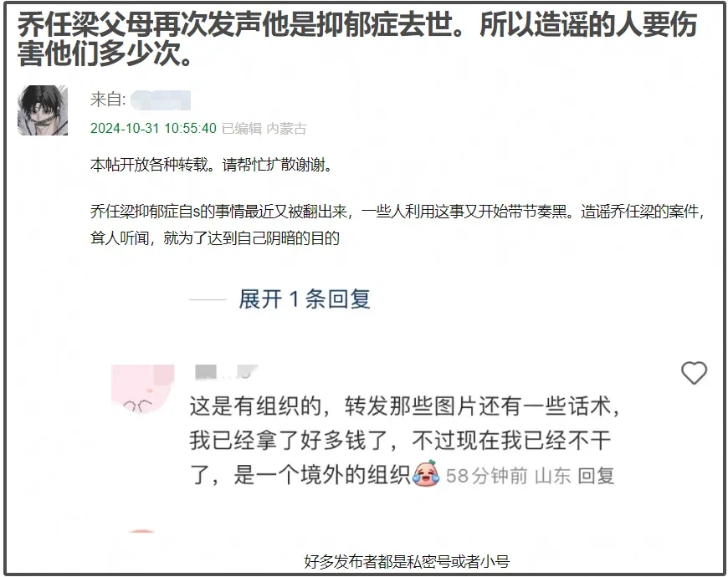
Task: Open the post title about 乔任梁父母
Action: coord(357,39)
